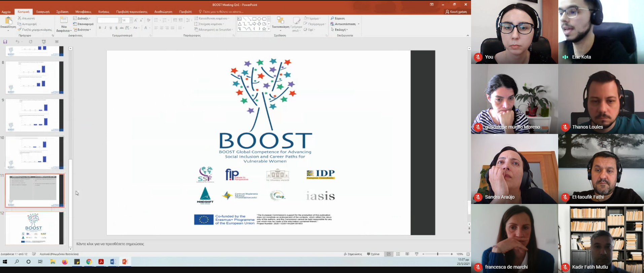Expand the Επιλογή select dropdown
Viewport: 644px width, 273px height.
click(341, 30)
